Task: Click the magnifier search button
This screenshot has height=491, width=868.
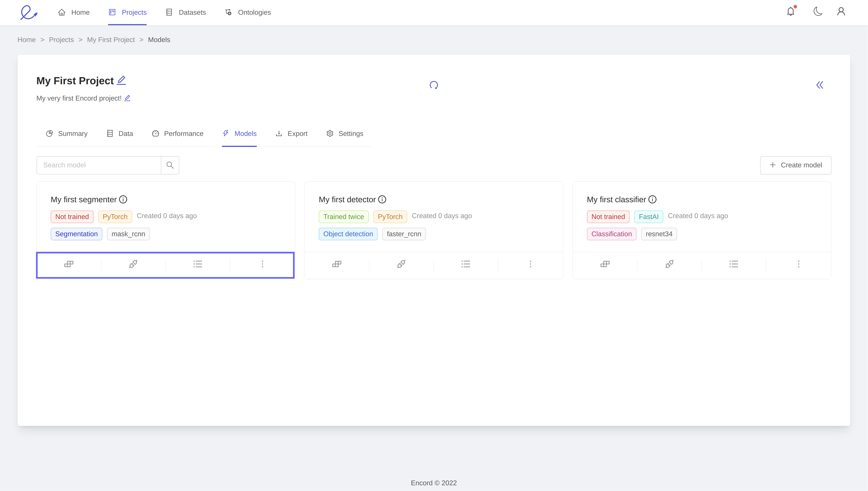Action: (x=170, y=165)
